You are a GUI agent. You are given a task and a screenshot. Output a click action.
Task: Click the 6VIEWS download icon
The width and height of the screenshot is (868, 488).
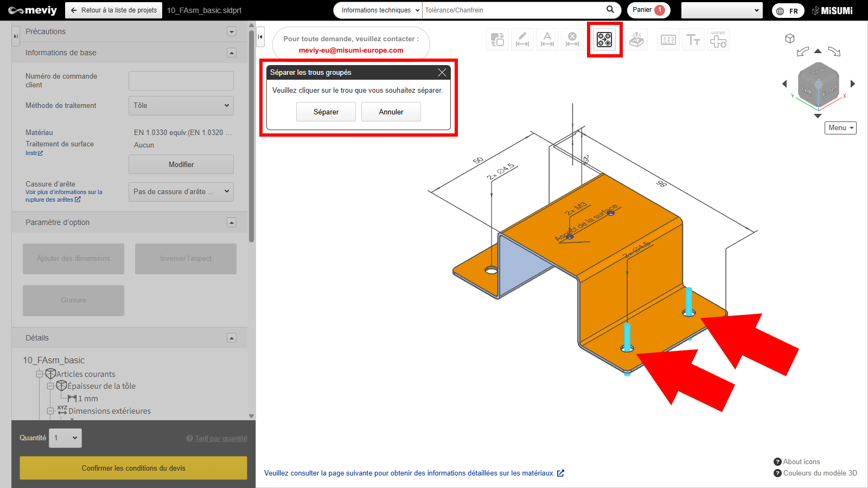pyautogui.click(x=718, y=40)
